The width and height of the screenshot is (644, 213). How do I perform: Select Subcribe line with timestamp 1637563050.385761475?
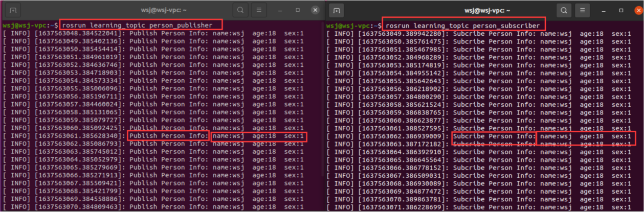478,42
